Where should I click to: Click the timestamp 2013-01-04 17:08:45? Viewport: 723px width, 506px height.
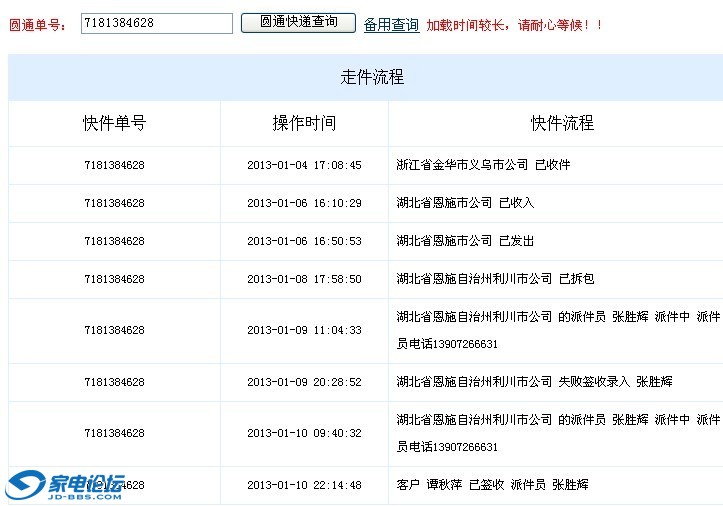[304, 165]
